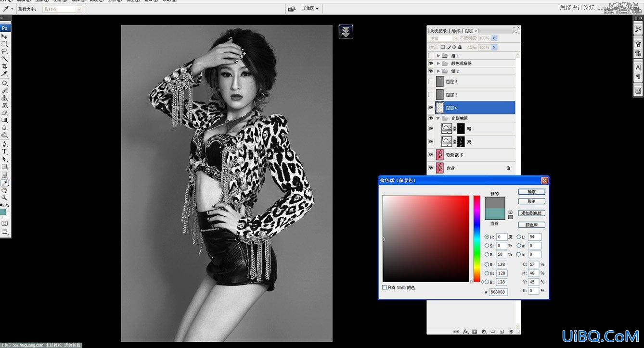Viewport: 644px width, 348px height.
Task: Click the 亮 curves layer name
Action: pos(470,142)
